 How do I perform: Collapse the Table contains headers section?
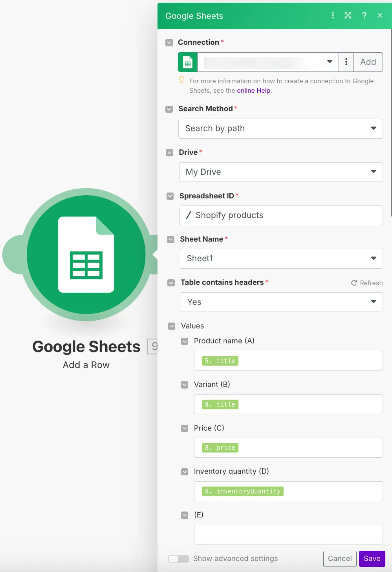171,282
